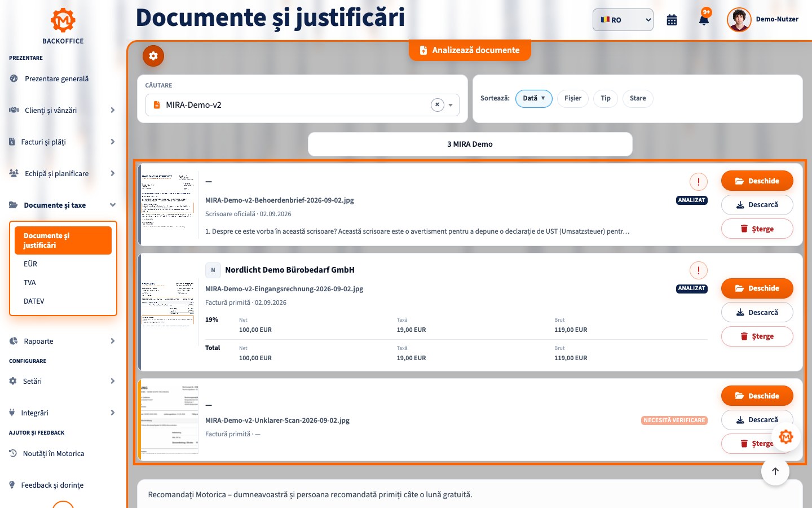Open the Eingangsrechnung invoice with Deschide
This screenshot has height=508, width=812.
757,288
